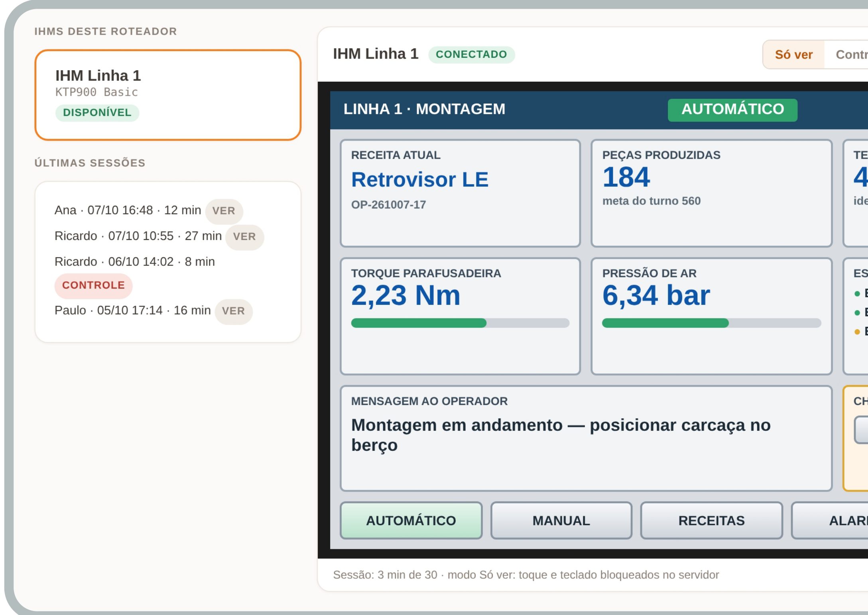Viewport: 868px width, 615px height.
Task: Click the DISPONÍVEL status label
Action: pyautogui.click(x=97, y=113)
